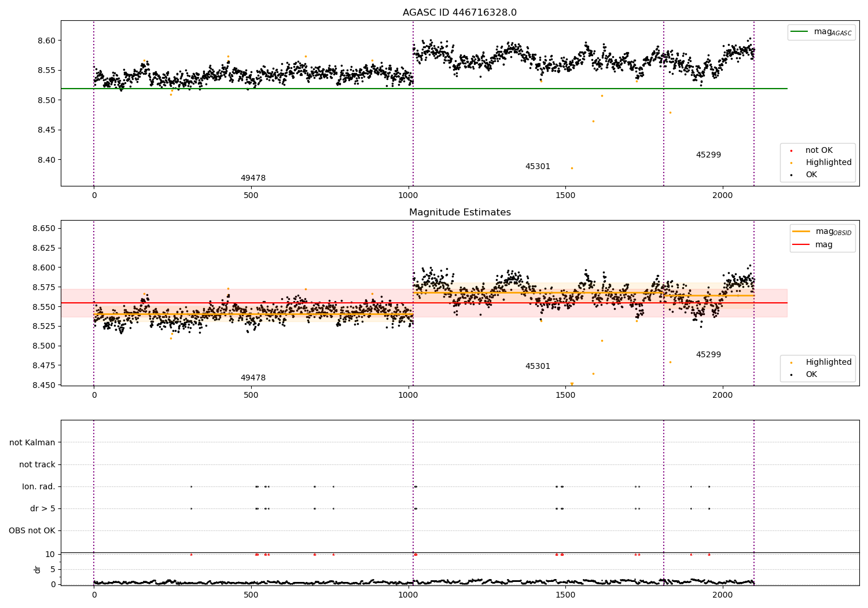Click the 8.50 y-axis tick in top plot

(46, 101)
